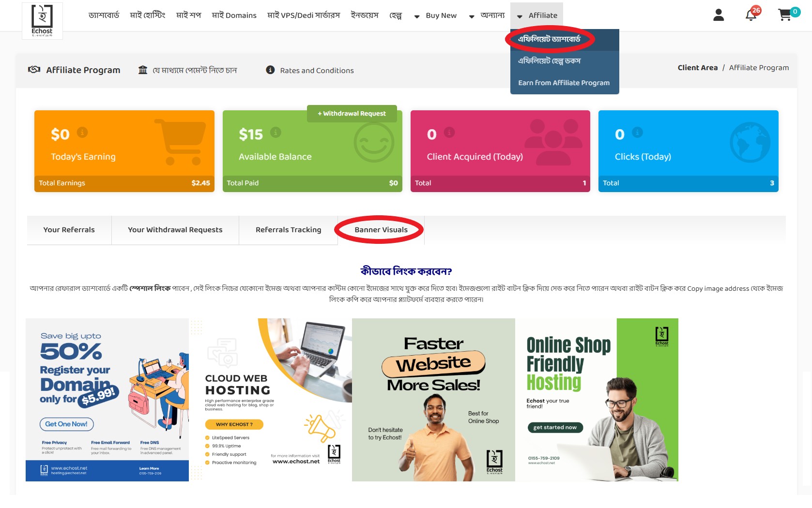Go to Client Area breadcrumb link
The width and height of the screenshot is (812, 508).
[698, 68]
